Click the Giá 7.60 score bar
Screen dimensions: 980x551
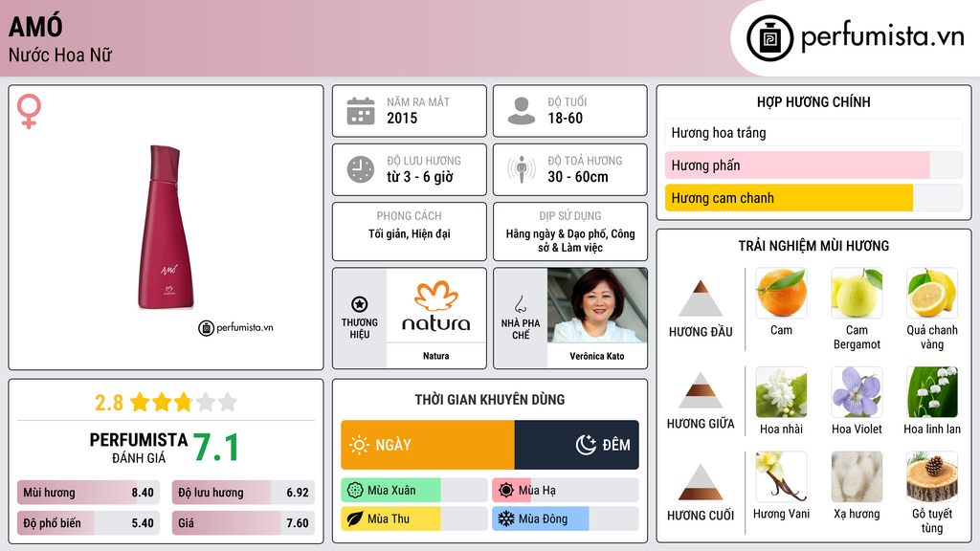(x=243, y=523)
